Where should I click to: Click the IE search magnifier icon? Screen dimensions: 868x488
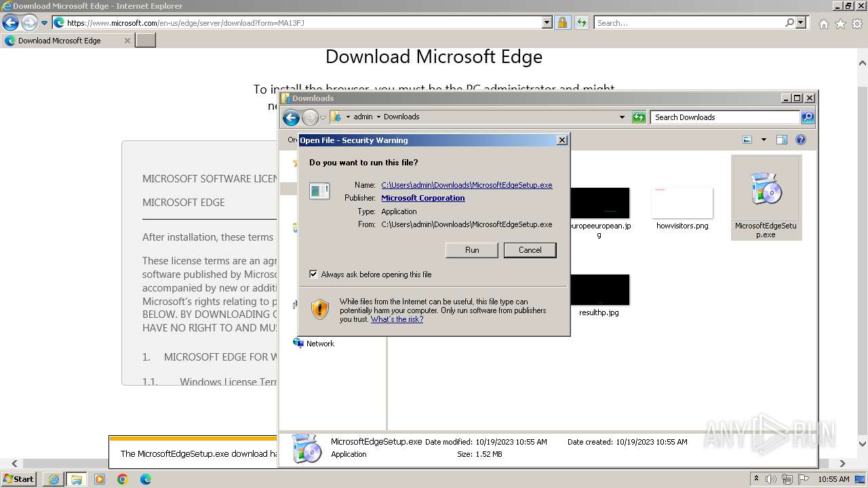pos(789,22)
